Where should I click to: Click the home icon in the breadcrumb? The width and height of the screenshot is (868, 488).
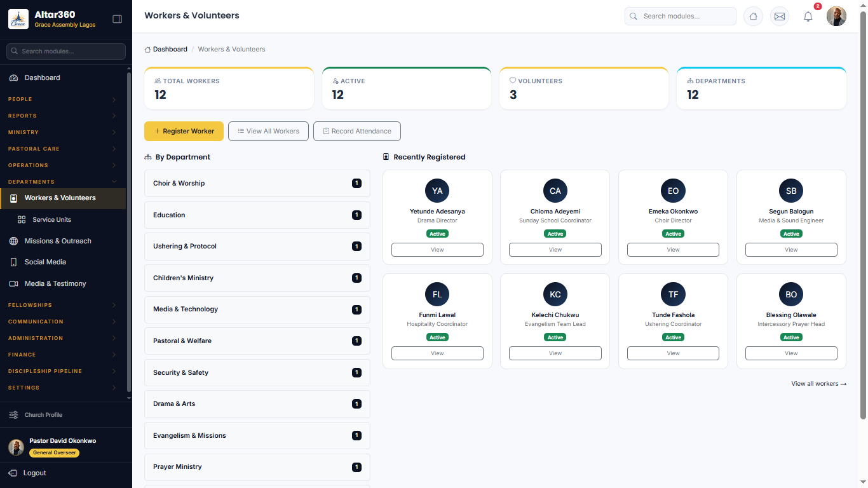click(148, 50)
